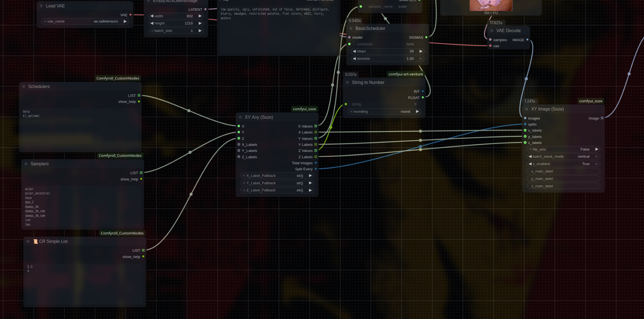The height and width of the screenshot is (319, 644).
Task: Toggle flip_axis False value
Action: pyautogui.click(x=563, y=149)
